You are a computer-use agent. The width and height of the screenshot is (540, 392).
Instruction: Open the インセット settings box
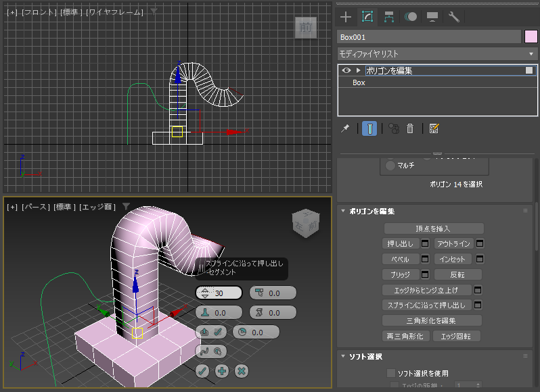(x=480, y=259)
